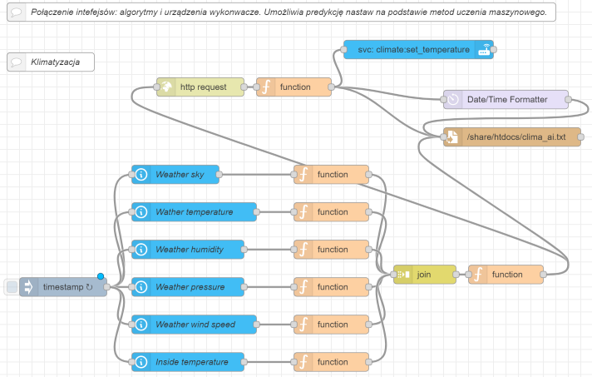Click the timestamp inject node's trigger button
This screenshot has width=592, height=377.
pyautogui.click(x=12, y=287)
